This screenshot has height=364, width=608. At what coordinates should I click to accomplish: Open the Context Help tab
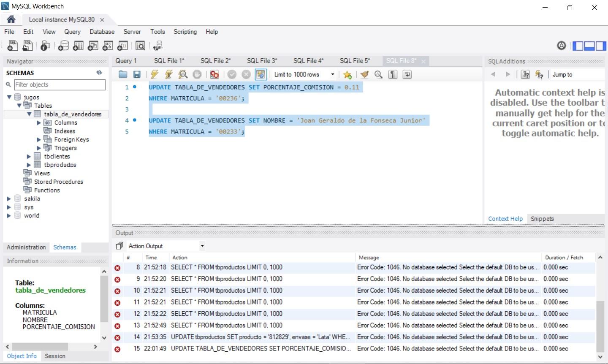[x=505, y=219]
